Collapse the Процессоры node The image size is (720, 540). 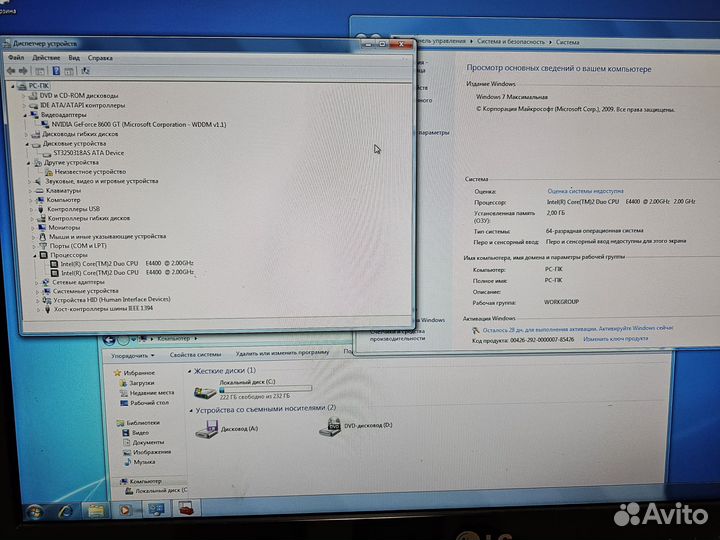[x=35, y=255]
